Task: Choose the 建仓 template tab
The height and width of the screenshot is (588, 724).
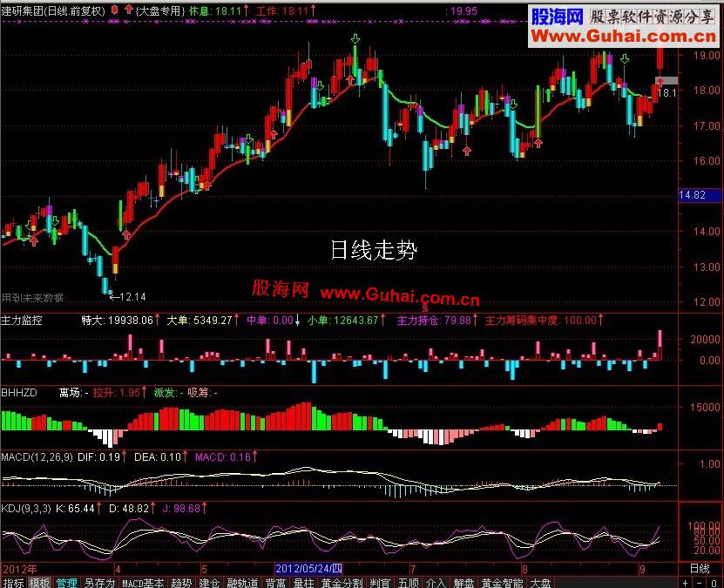Action: tap(209, 583)
